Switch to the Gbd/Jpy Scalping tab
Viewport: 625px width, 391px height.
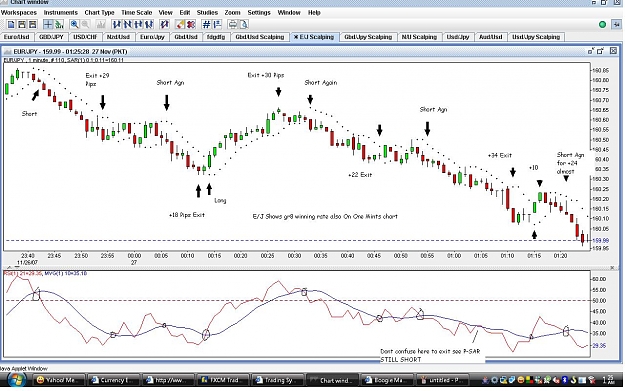[368, 37]
